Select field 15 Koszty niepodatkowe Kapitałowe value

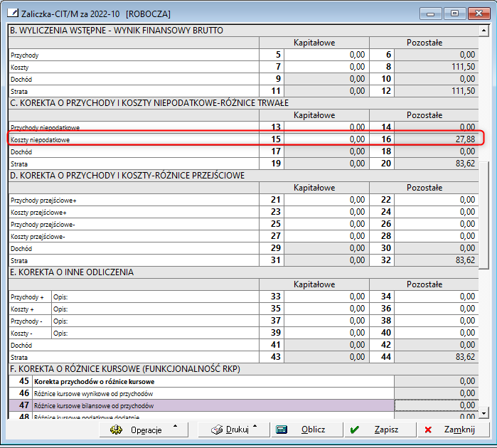326,139
